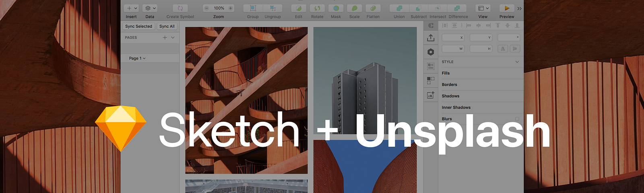Apply the Subtract boolean operation
644x193 pixels.
[x=418, y=8]
